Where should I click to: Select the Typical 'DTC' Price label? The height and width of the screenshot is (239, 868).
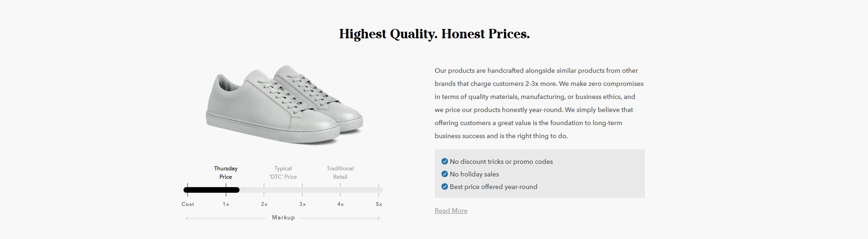coord(283,173)
